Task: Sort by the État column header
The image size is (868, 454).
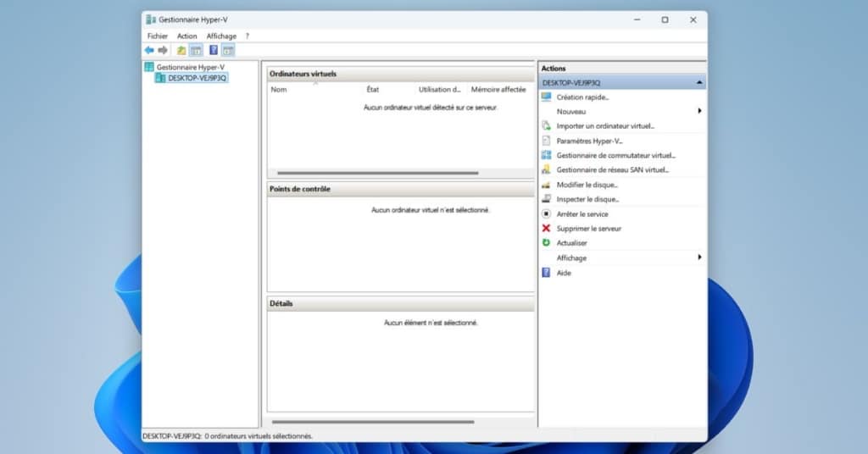Action: point(373,89)
